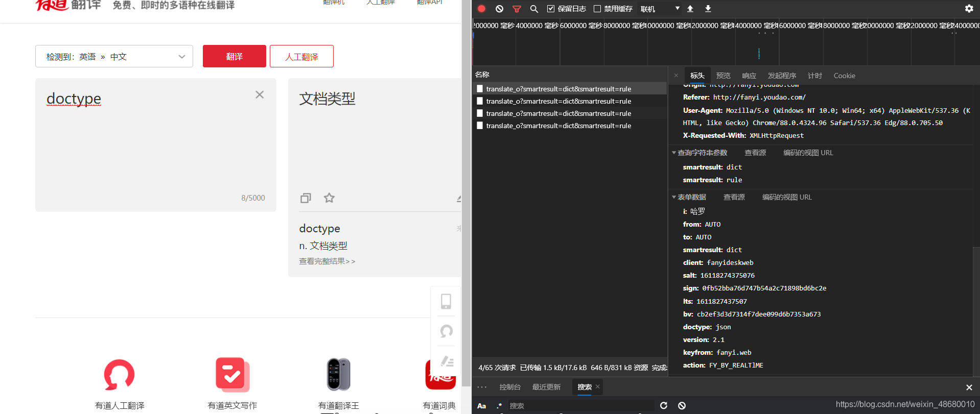This screenshot has width=980, height=414.
Task: Switch to the 标头 tab
Action: click(x=697, y=76)
